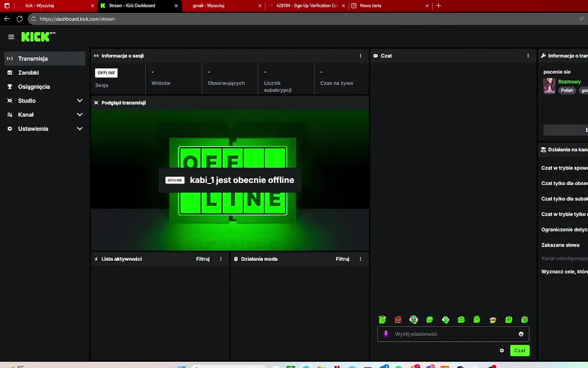The width and height of the screenshot is (588, 368).
Task: Select the headphones emote in chat
Action: coord(413,319)
